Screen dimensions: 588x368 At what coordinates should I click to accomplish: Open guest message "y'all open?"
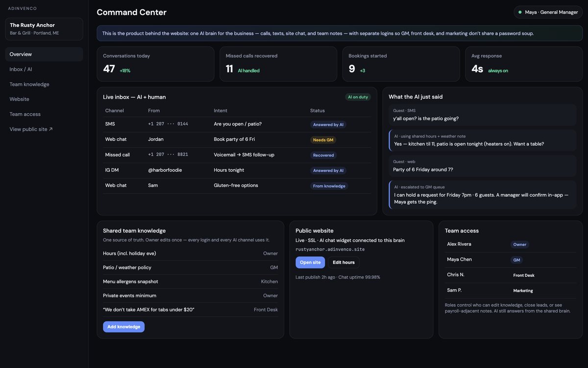[x=483, y=115]
